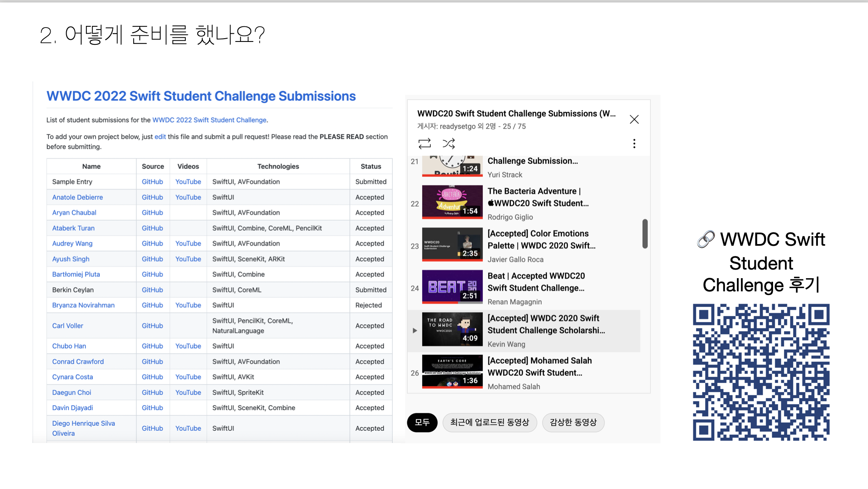The width and height of the screenshot is (868, 489).
Task: Open The Bacteria Adventure video thumbnail
Action: pos(452,202)
